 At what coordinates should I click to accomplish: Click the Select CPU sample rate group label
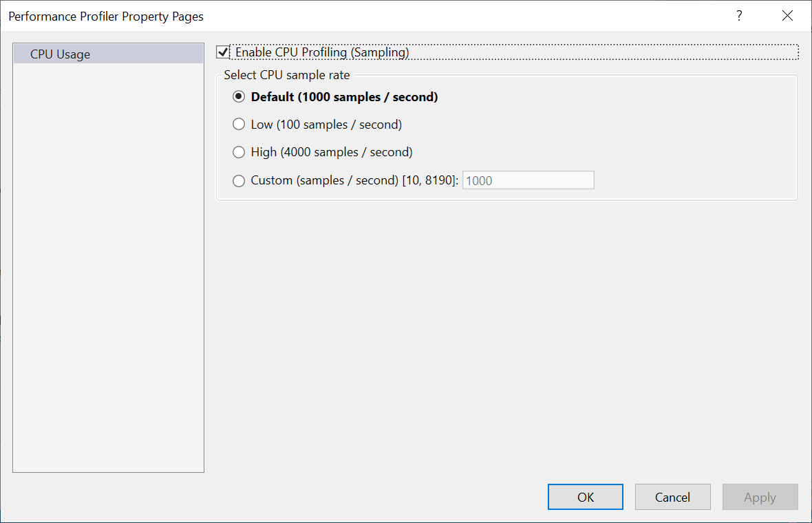pyautogui.click(x=287, y=75)
